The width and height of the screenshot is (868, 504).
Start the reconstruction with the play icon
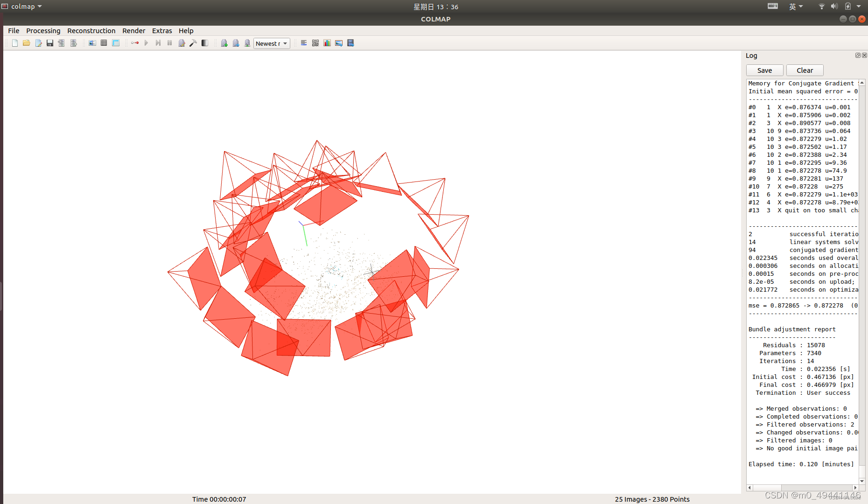147,43
